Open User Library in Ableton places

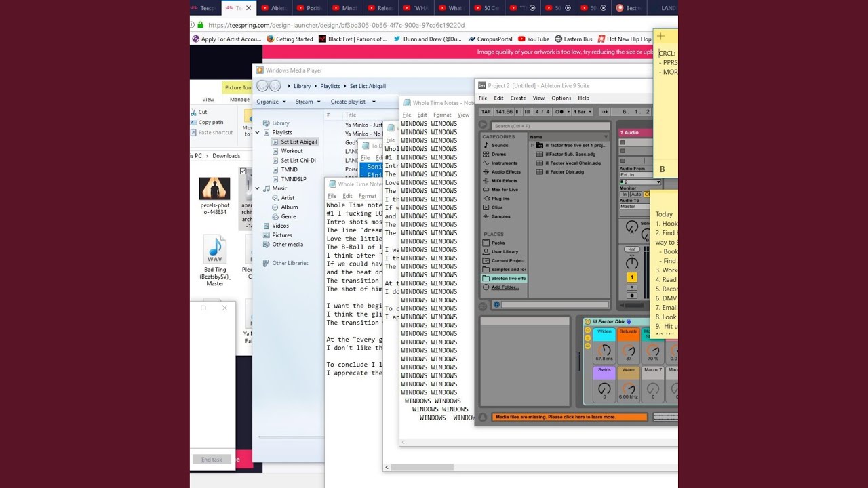click(x=504, y=251)
